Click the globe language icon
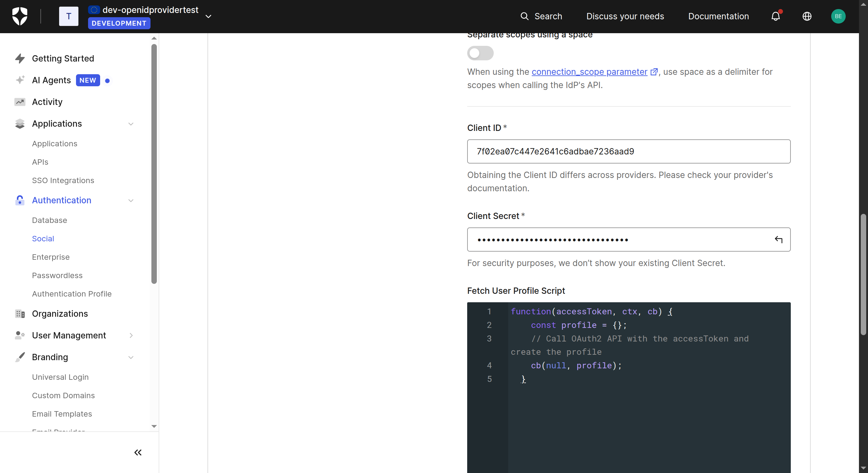Image resolution: width=868 pixels, height=473 pixels. click(x=807, y=16)
